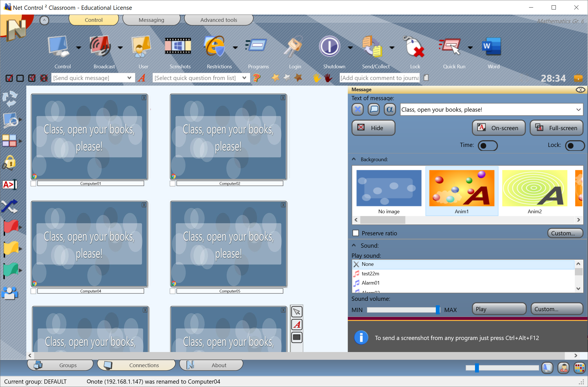The image size is (588, 387).
Task: Open the Scrnshots tool
Action: point(178,46)
